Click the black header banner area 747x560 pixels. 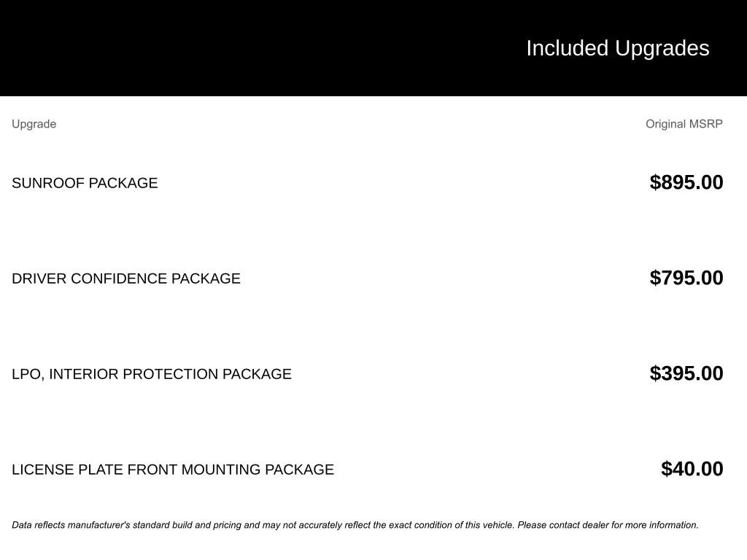coord(373,47)
